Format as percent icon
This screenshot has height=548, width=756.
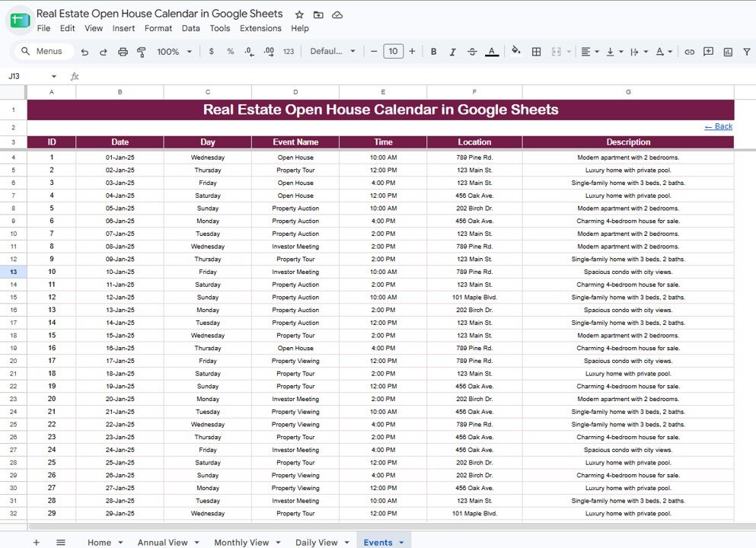pos(231,51)
